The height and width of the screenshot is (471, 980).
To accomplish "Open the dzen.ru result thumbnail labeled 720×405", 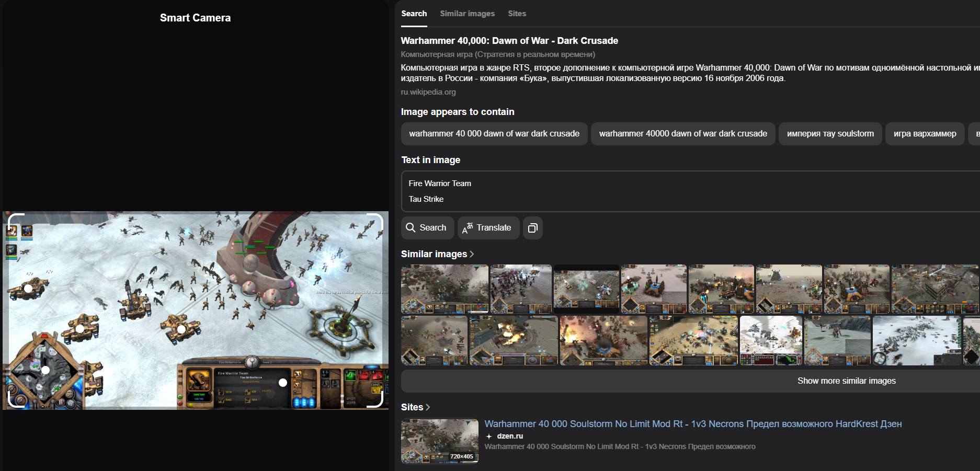I will pyautogui.click(x=440, y=441).
